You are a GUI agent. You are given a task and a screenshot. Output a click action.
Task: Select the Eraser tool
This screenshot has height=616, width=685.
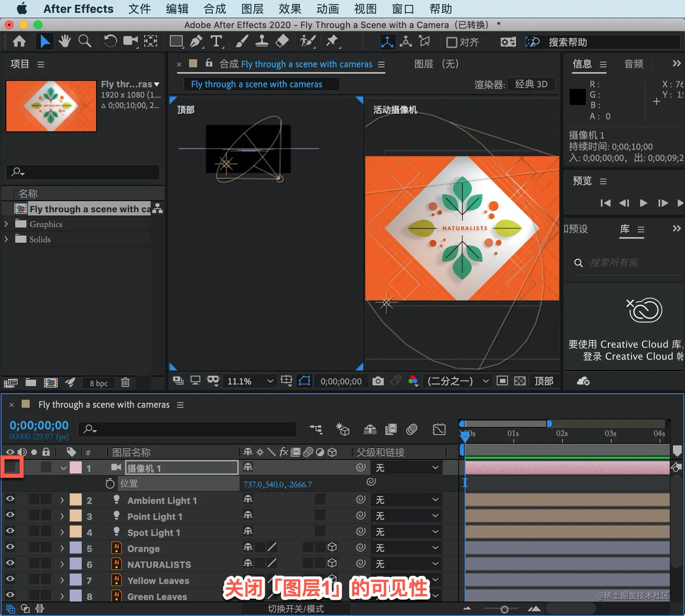click(x=282, y=41)
